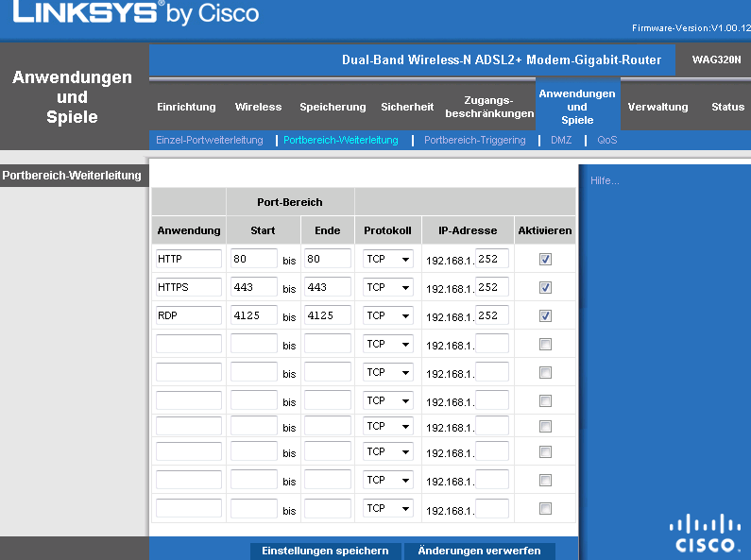This screenshot has width=751, height=560.
Task: Click the RDP start port field
Action: 253,315
